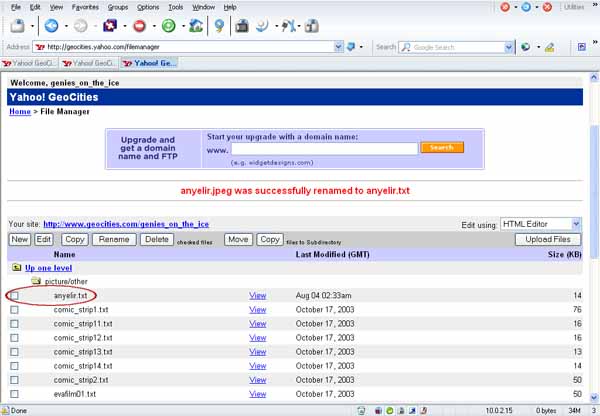Image resolution: width=600 pixels, height=416 pixels.
Task: Check the box for comic_strip14.txt
Action: tap(14, 366)
